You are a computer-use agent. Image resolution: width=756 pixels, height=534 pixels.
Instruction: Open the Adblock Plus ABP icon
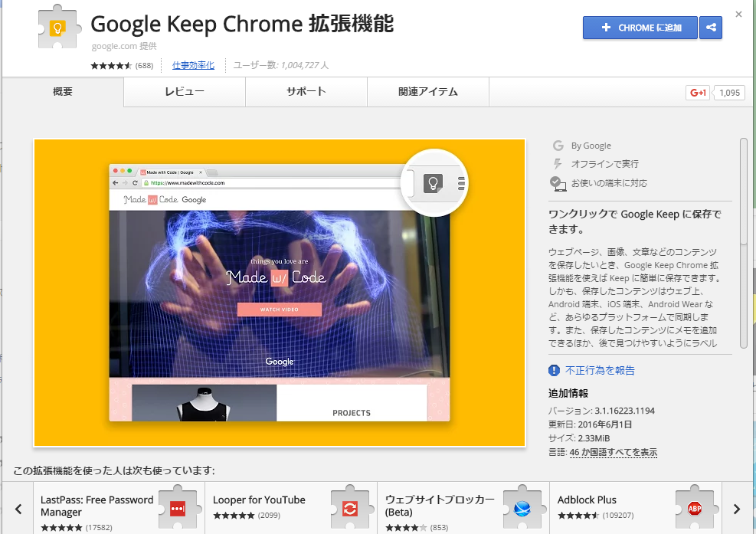pos(695,508)
